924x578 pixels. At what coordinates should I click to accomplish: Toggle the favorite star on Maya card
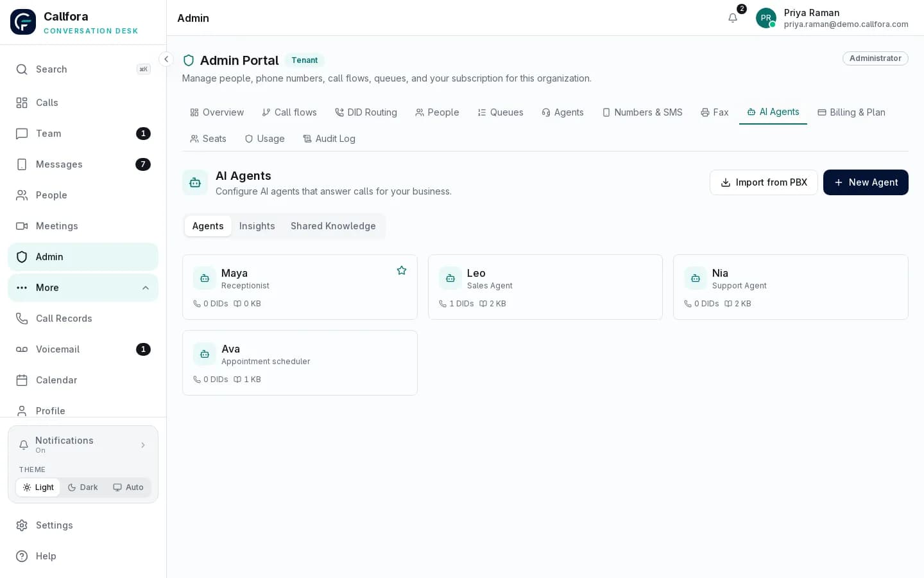pos(402,270)
